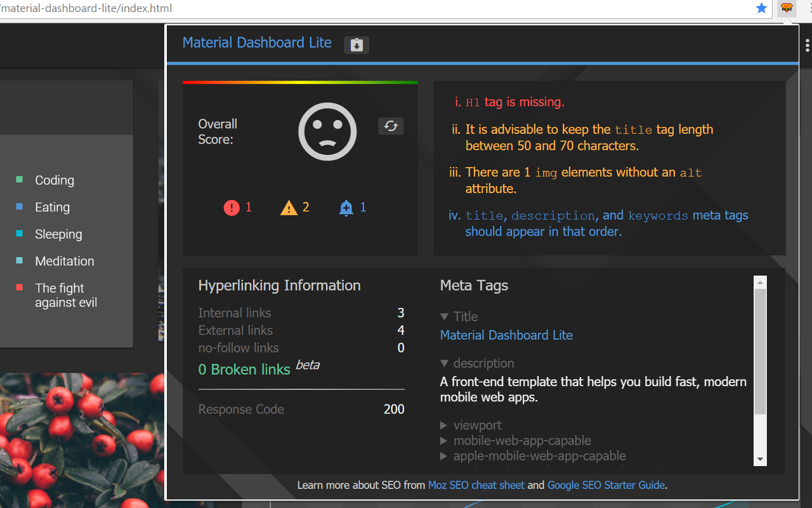The height and width of the screenshot is (508, 812).
Task: Click the blue notification bell icon
Action: coord(346,208)
